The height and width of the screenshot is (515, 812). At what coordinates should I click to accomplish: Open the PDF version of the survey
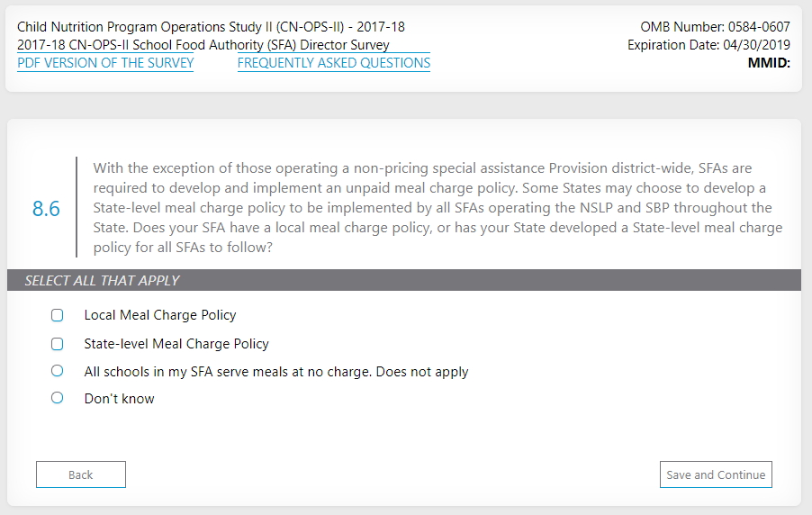pyautogui.click(x=105, y=63)
